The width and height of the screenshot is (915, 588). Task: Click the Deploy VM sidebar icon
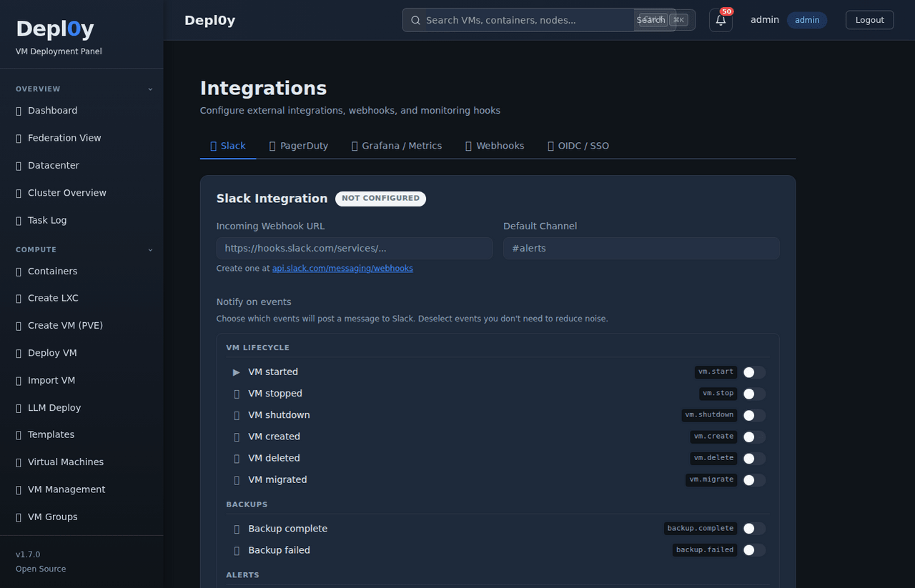19,353
